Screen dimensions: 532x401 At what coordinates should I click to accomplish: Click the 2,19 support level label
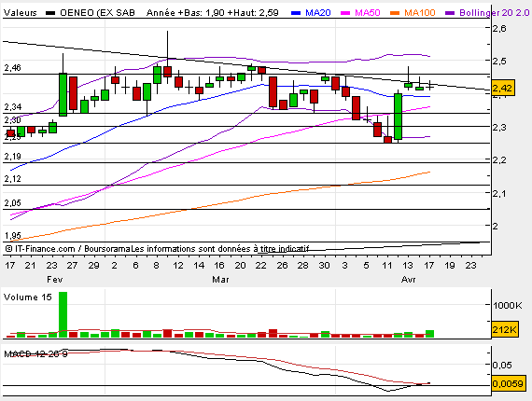point(12,157)
